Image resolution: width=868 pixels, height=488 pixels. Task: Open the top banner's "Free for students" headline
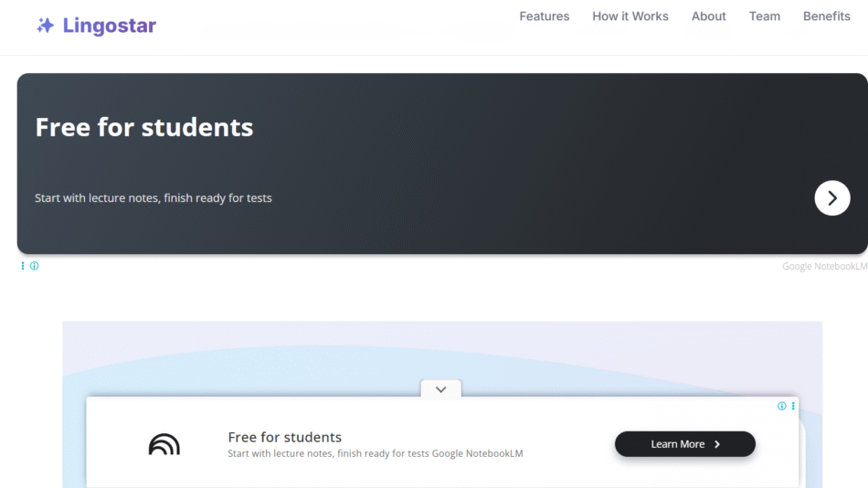(143, 127)
